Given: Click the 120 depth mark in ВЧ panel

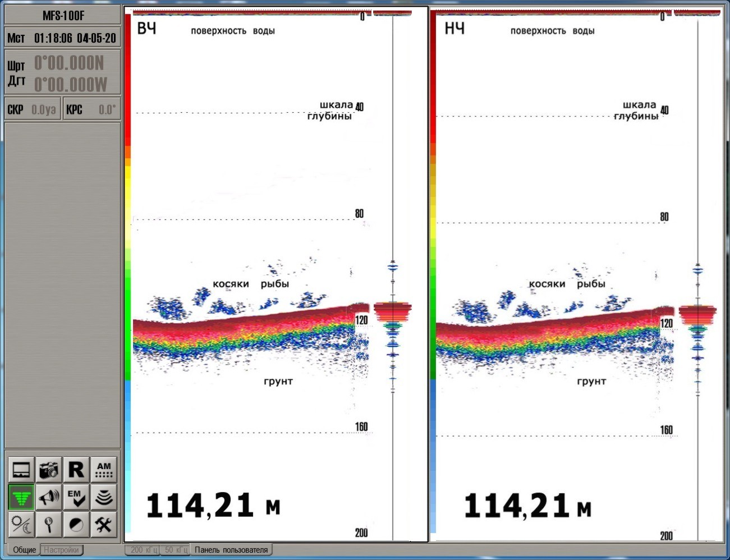Looking at the screenshot, I should click(x=362, y=320).
